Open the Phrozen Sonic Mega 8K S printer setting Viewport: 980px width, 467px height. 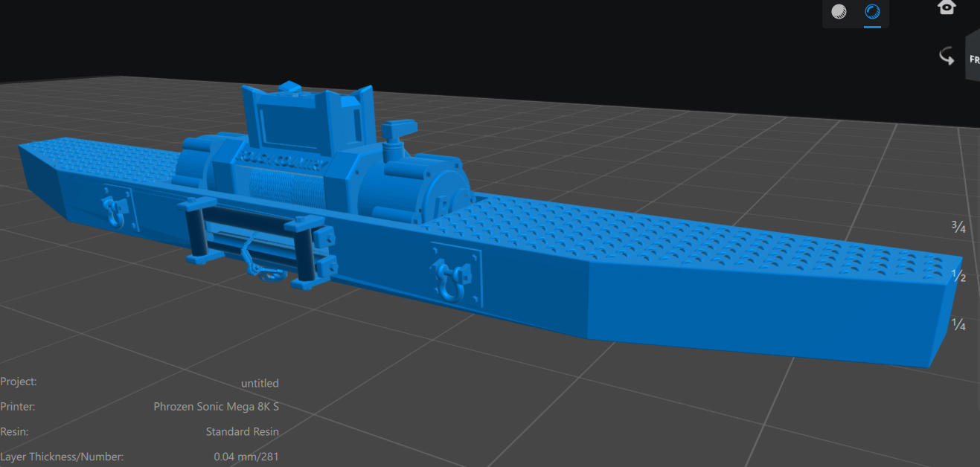[x=216, y=407]
